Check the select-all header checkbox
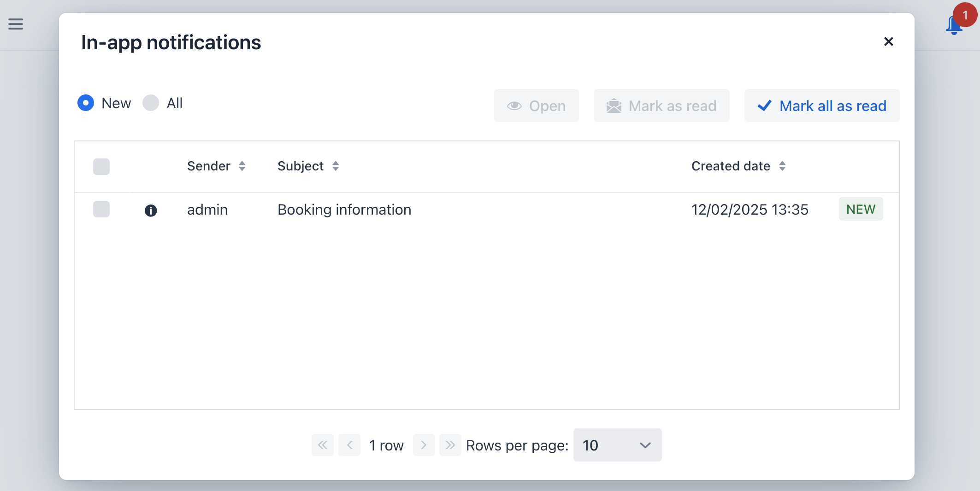Image resolution: width=980 pixels, height=491 pixels. tap(101, 166)
